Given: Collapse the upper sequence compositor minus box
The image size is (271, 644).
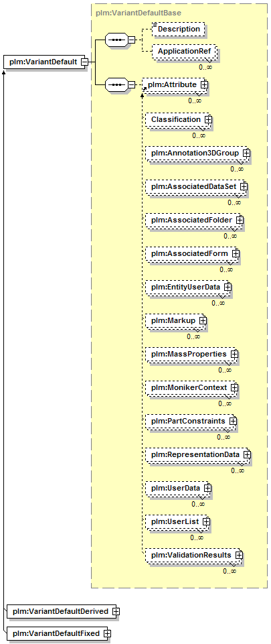Looking at the screenshot, I should coord(131,40).
